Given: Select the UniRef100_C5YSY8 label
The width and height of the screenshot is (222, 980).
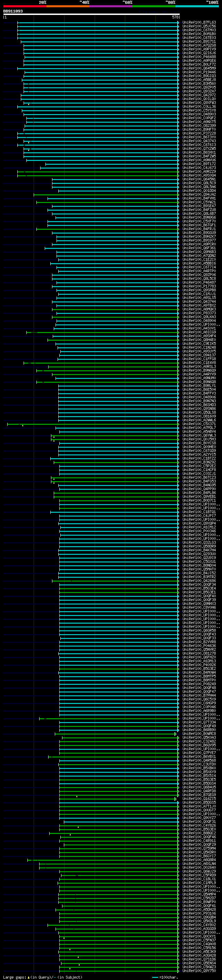Looking at the screenshot, I should click(x=199, y=110).
